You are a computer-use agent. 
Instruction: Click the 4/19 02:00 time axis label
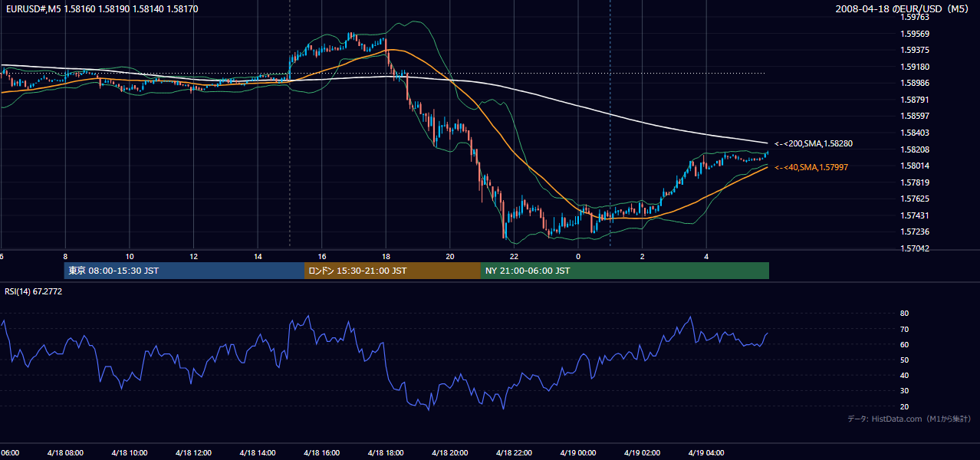pyautogui.click(x=643, y=452)
